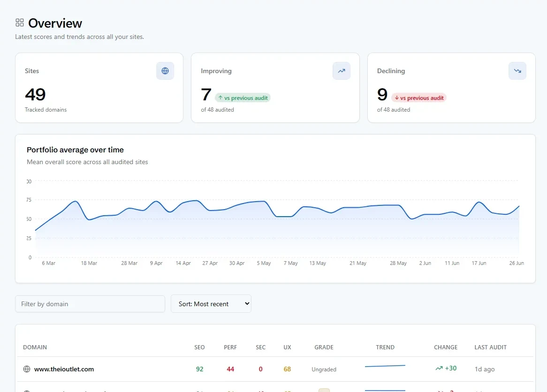This screenshot has height=392, width=547.
Task: Click the globe icon in Sites card
Action: (x=165, y=71)
